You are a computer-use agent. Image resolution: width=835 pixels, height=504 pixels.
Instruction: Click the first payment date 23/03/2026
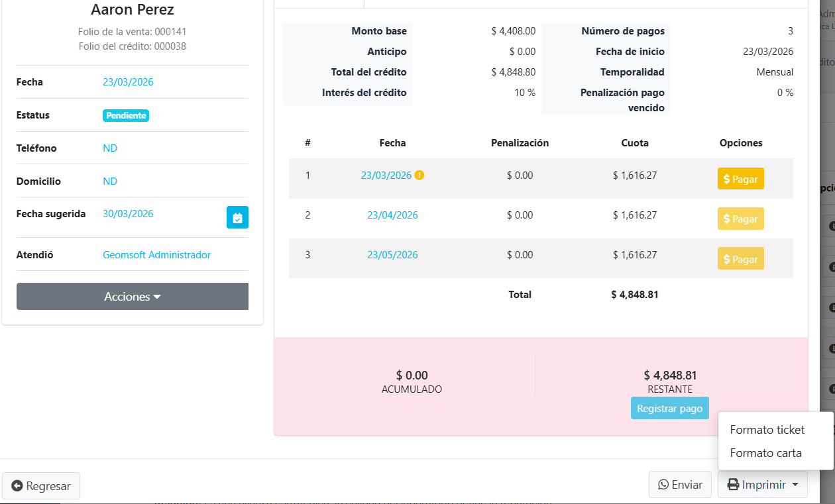pos(386,176)
